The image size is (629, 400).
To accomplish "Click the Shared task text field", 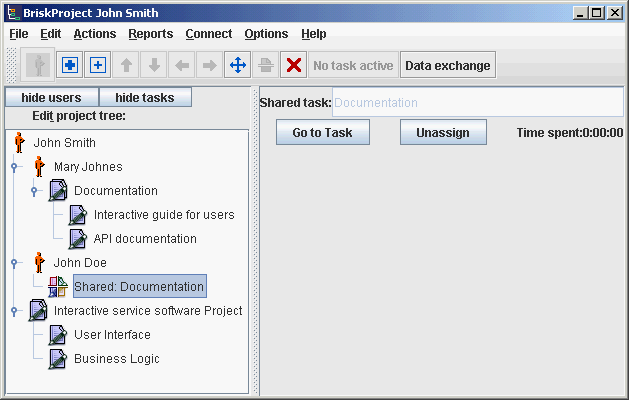I will [x=477, y=102].
